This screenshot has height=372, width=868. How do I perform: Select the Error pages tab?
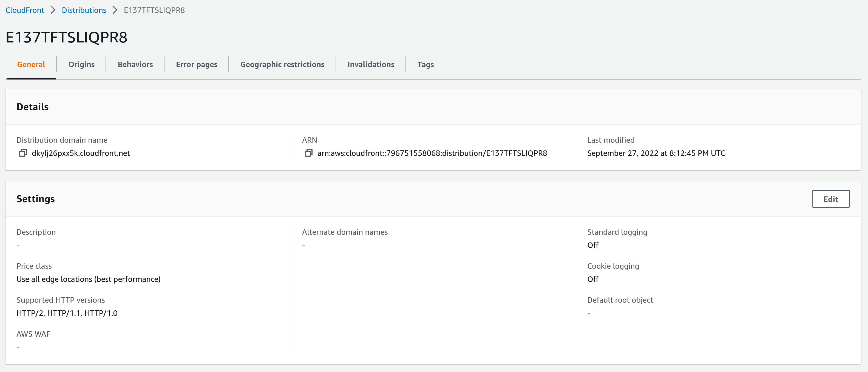(196, 64)
